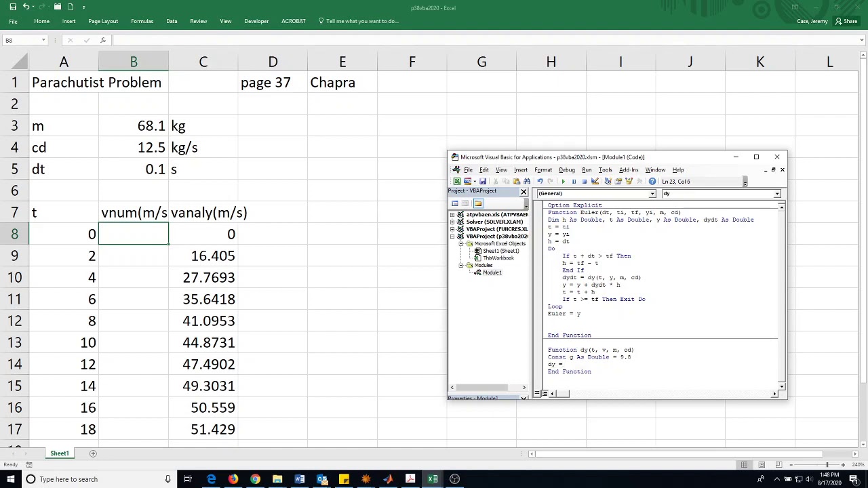Toggle Folders in the Project Explorer
The height and width of the screenshot is (488, 868).
(478, 203)
